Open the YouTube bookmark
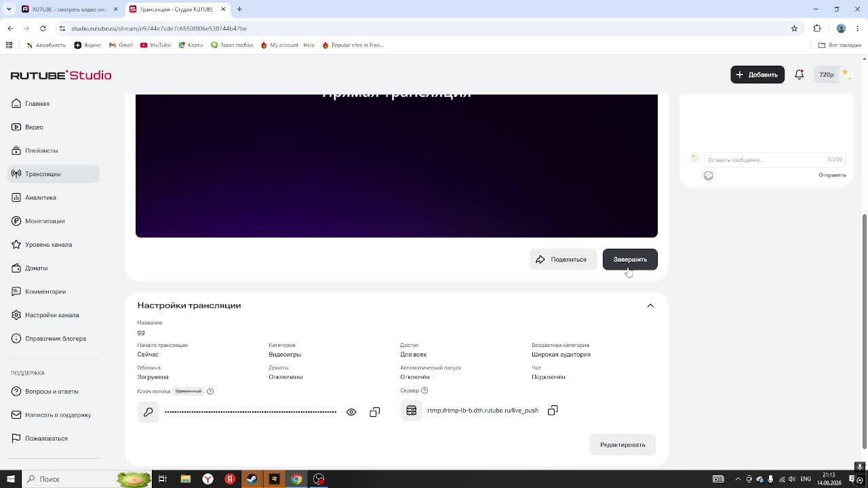Screen dimensions: 868x488 pos(155,45)
